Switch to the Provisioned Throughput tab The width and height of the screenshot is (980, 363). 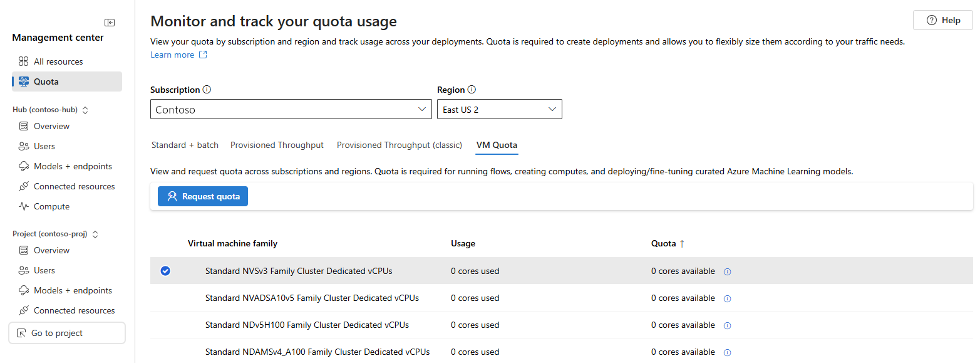(277, 145)
